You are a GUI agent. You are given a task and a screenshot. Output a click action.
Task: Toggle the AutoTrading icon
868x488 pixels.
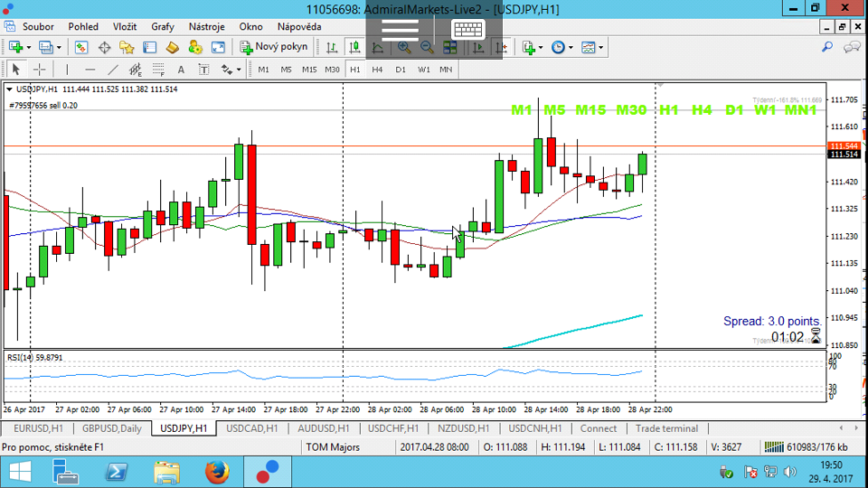pyautogui.click(x=195, y=48)
